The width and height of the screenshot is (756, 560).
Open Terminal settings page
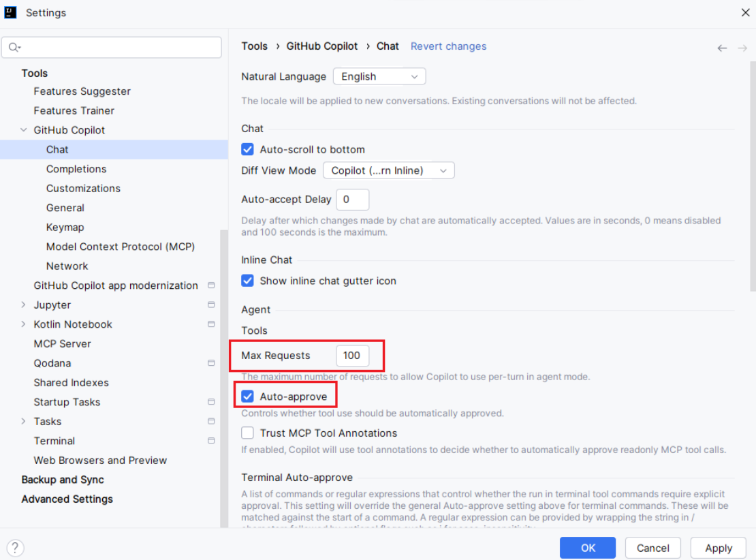[x=54, y=441]
